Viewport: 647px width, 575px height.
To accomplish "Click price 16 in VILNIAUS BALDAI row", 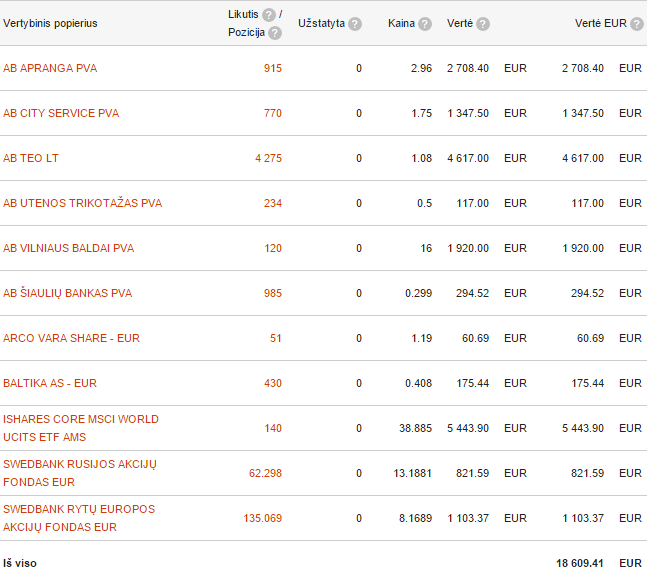I will (x=426, y=248).
